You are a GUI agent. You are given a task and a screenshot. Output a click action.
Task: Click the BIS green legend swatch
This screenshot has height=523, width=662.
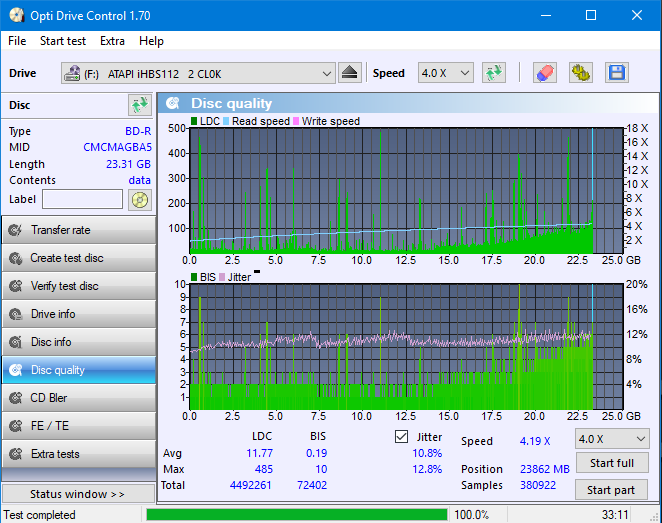click(194, 277)
